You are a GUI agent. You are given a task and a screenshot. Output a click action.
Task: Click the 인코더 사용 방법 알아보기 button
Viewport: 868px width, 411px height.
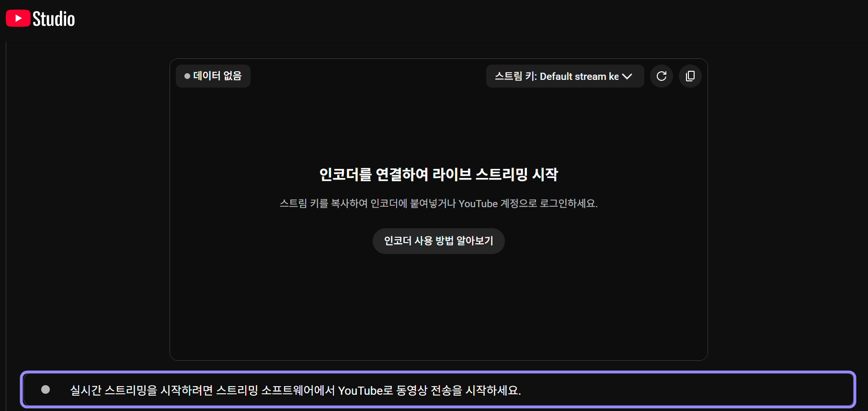(439, 241)
